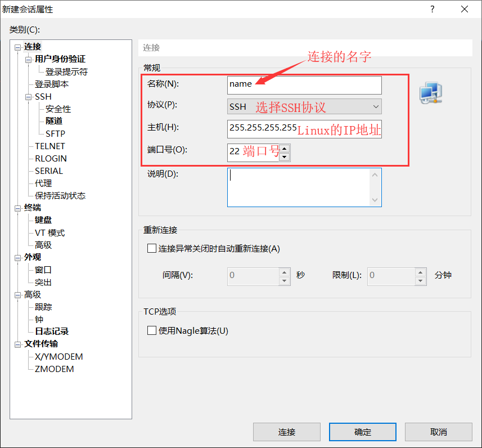Close the 新建会话属性 dialog
The height and width of the screenshot is (448, 482).
point(465,9)
